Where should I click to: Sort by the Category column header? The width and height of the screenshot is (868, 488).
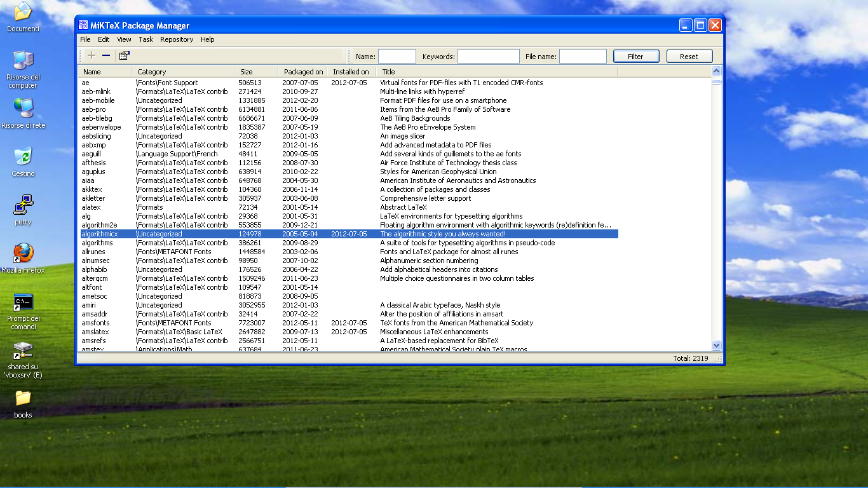click(x=183, y=72)
